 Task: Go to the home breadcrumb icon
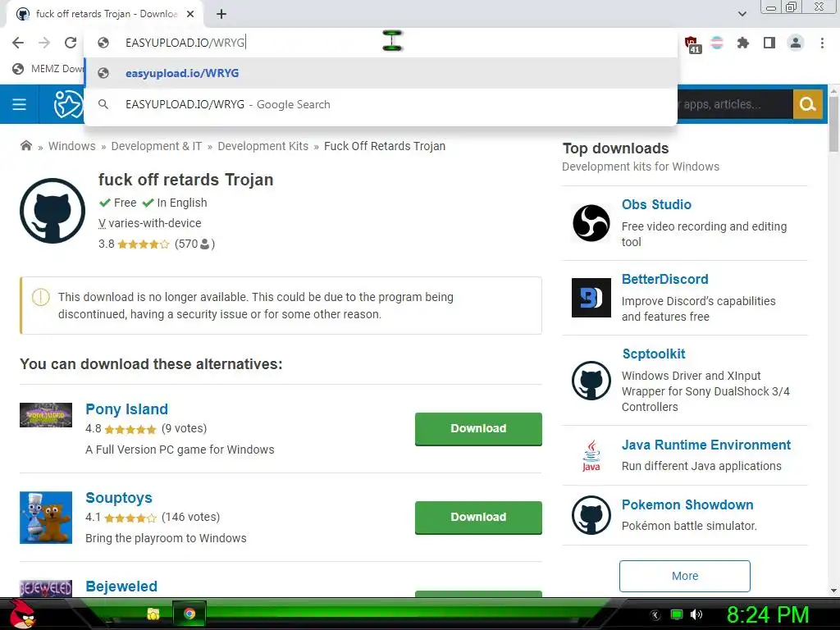25,146
